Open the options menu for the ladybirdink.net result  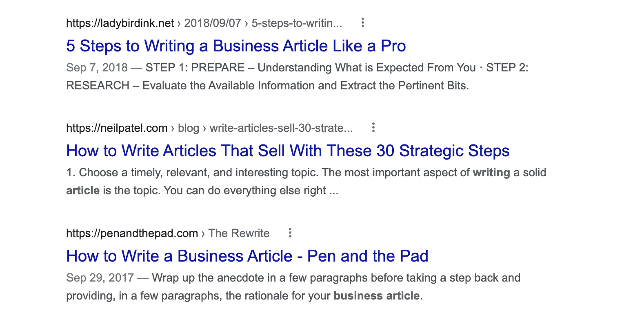click(x=362, y=23)
